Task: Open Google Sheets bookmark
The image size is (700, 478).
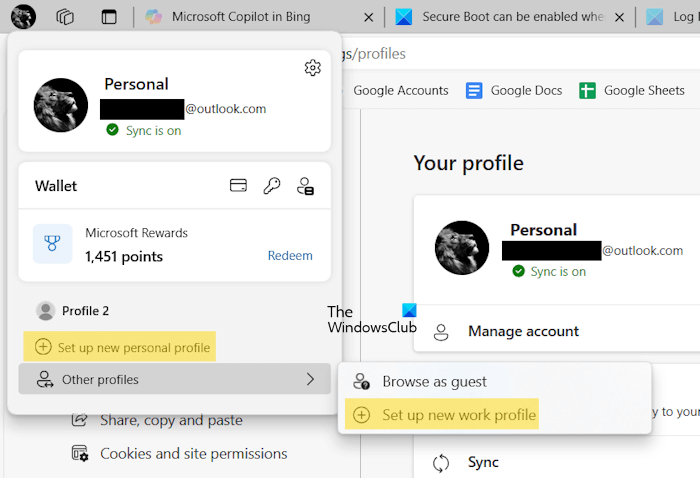Action: (x=632, y=90)
